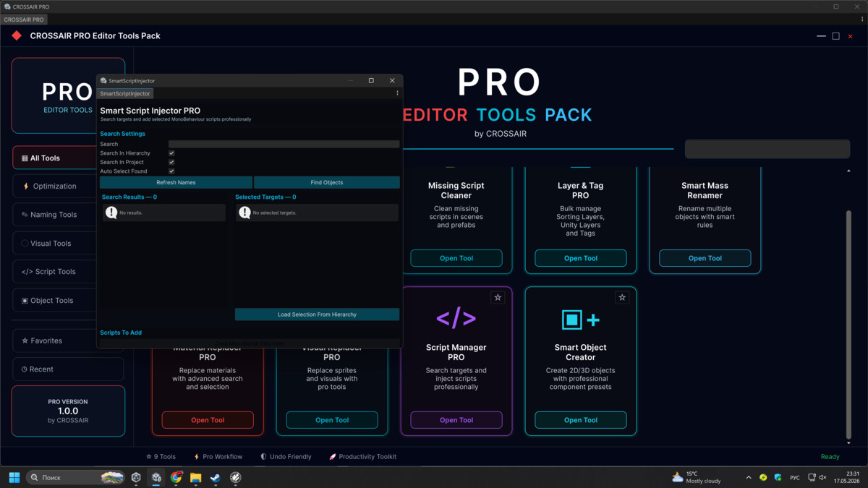This screenshot has height=488, width=868.
Task: Click the lightning icon next to Pro Workflow
Action: click(197, 457)
